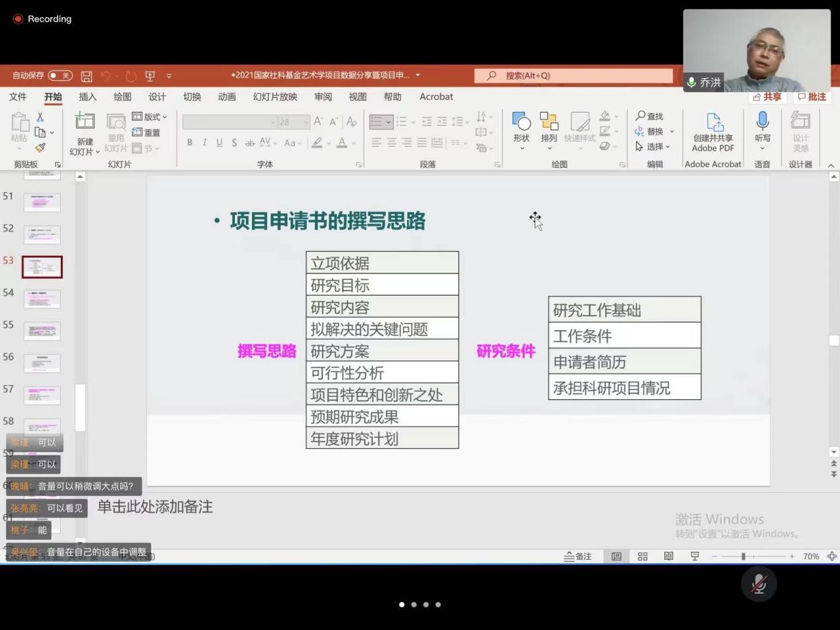
Task: Switch to the 插入 (Insert) tab
Action: [88, 97]
